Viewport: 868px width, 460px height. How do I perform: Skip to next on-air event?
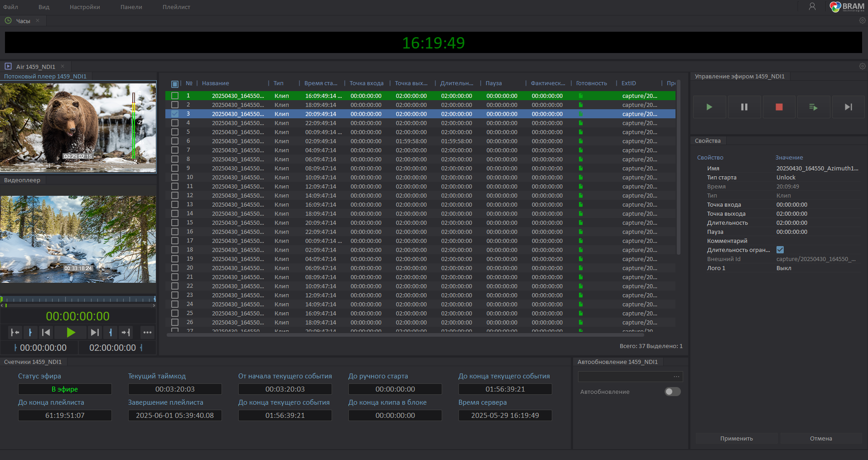(x=849, y=107)
